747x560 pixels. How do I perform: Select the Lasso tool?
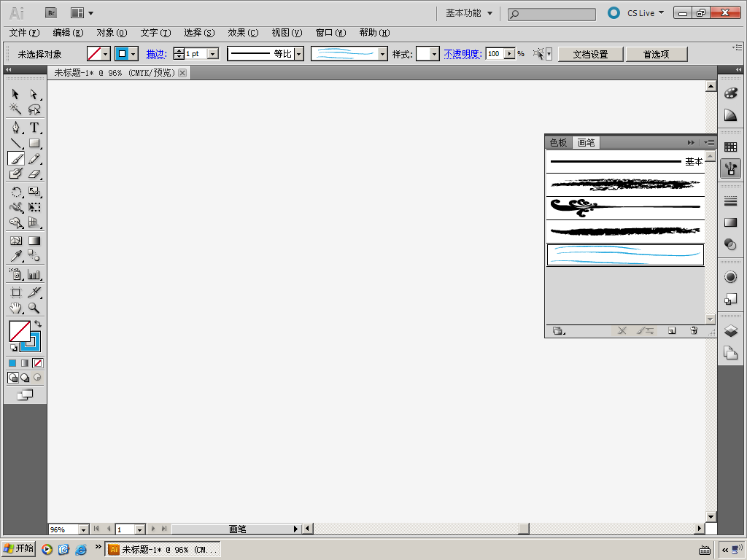click(34, 109)
